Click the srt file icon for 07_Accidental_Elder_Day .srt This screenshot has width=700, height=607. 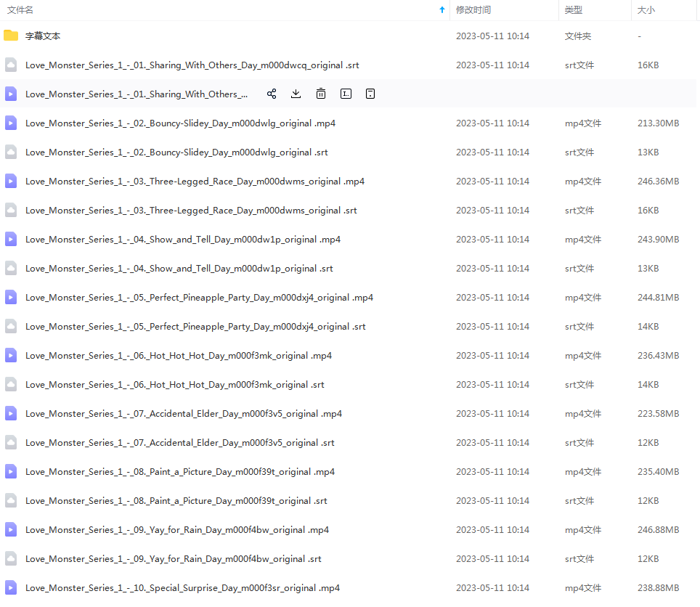[x=11, y=442]
